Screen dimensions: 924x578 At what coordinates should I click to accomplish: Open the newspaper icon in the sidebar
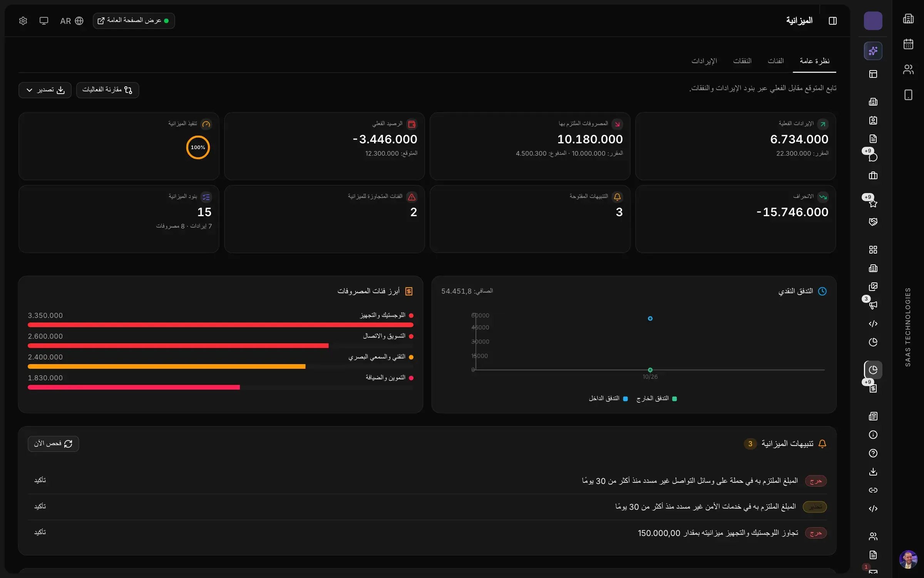(x=873, y=416)
